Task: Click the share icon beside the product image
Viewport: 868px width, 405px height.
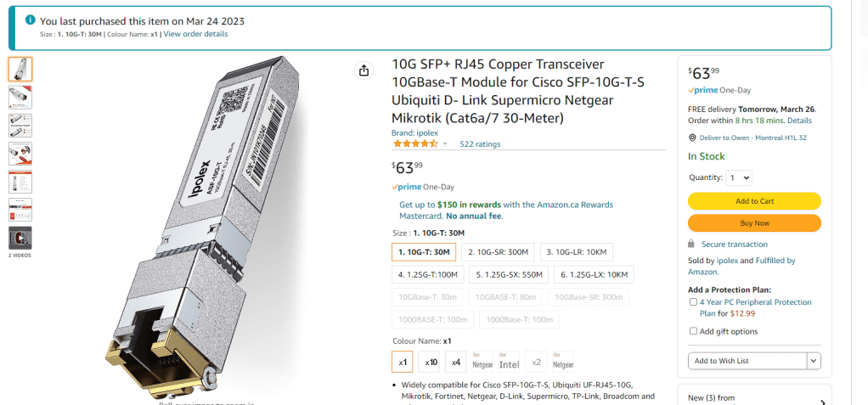Action: [364, 70]
